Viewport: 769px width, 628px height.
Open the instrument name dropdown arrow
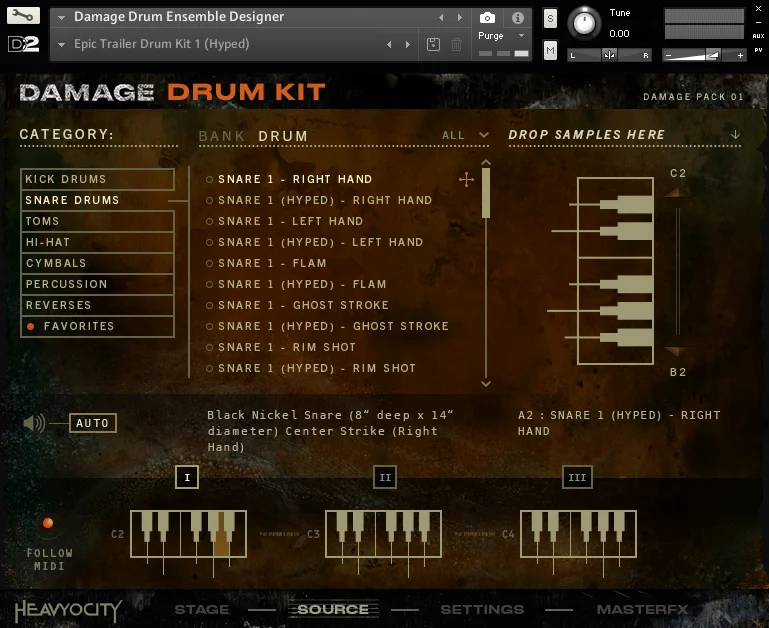(x=61, y=18)
